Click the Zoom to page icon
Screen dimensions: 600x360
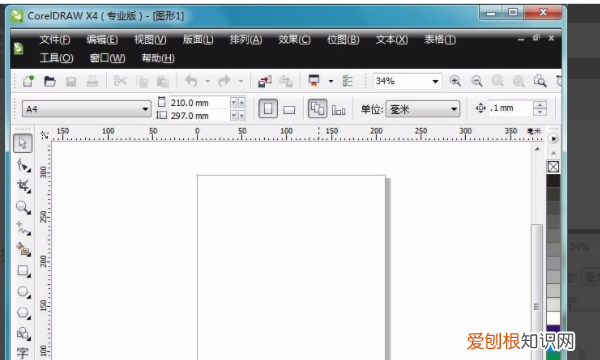pos(540,81)
